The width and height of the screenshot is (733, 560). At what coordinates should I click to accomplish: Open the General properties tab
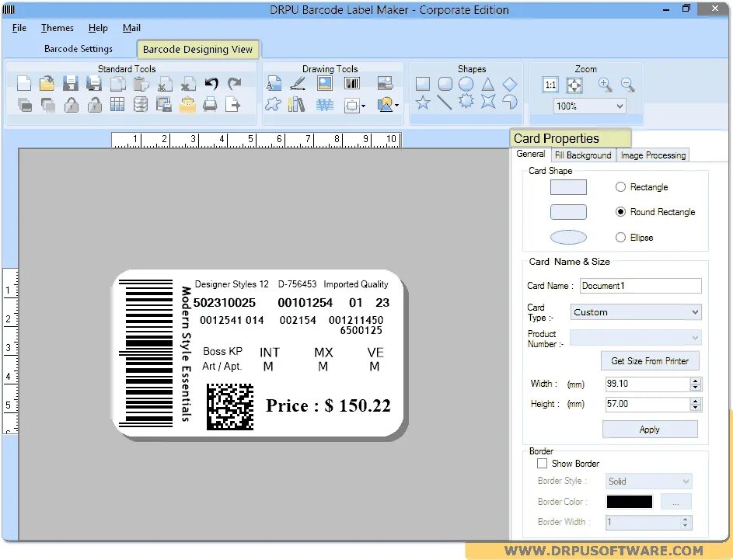(530, 154)
